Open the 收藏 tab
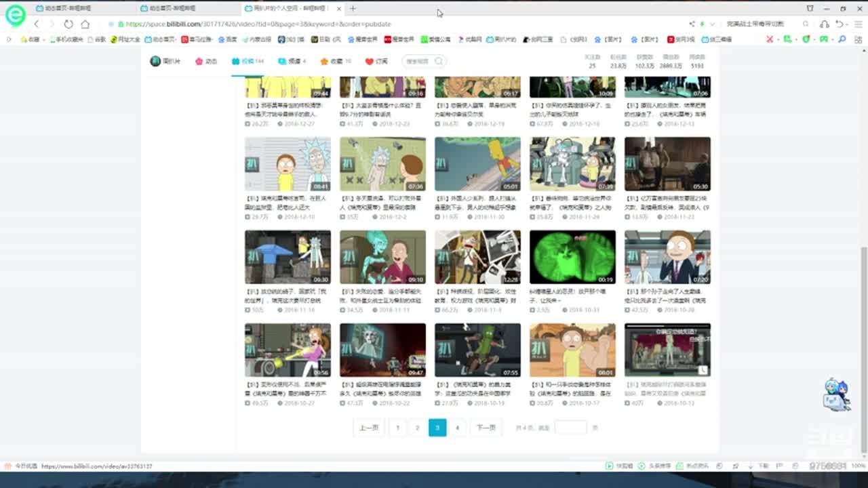 (336, 61)
